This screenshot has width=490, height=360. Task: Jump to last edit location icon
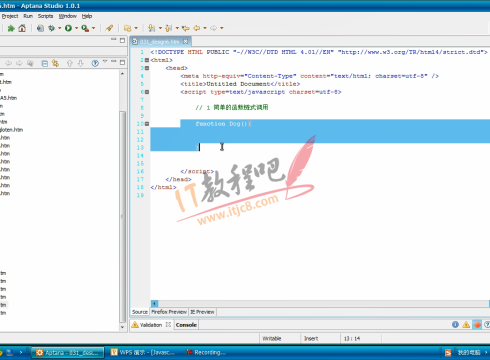point(186,28)
